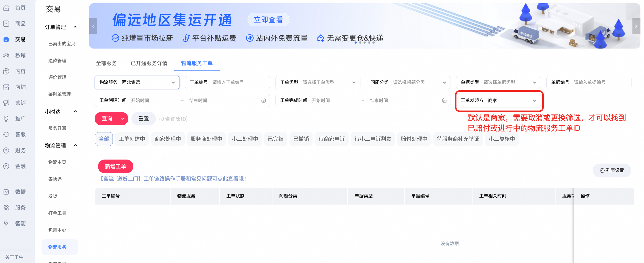The height and width of the screenshot is (263, 644).
Task: Open the 客服 headset icon
Action: click(6, 134)
